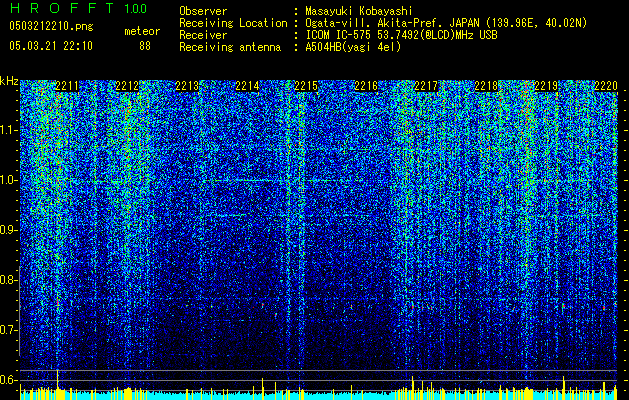This screenshot has width=629, height=400.
Task: Click the observer name Masayuki Kobayashi
Action: pos(359,11)
